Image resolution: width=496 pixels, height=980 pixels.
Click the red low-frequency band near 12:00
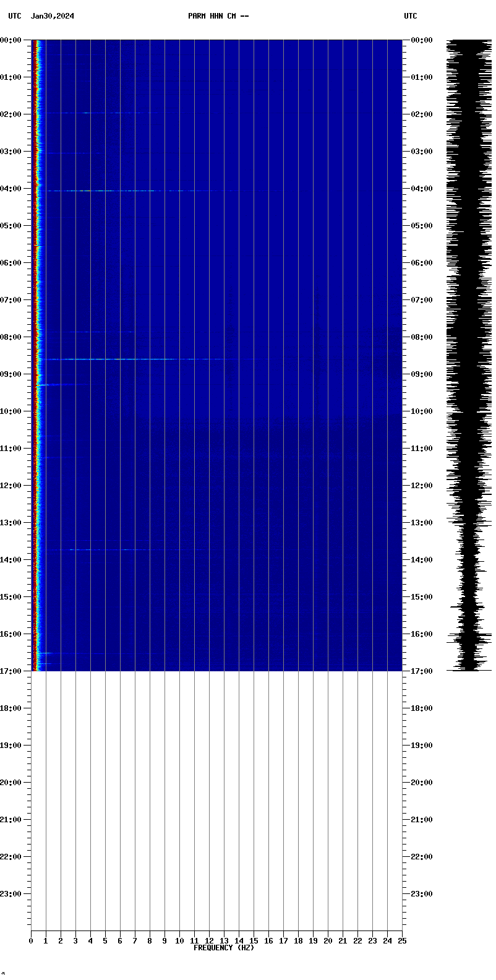pos(35,486)
